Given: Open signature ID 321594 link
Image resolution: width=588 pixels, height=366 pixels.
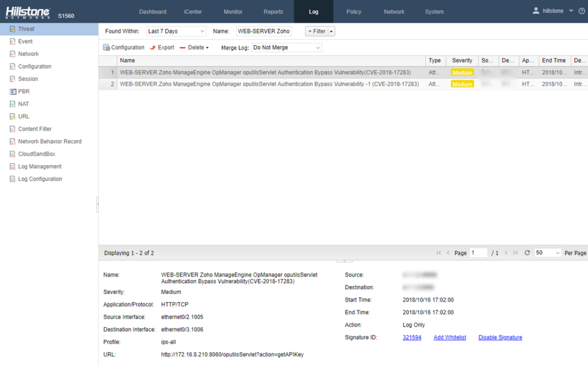Looking at the screenshot, I should click(x=412, y=337).
